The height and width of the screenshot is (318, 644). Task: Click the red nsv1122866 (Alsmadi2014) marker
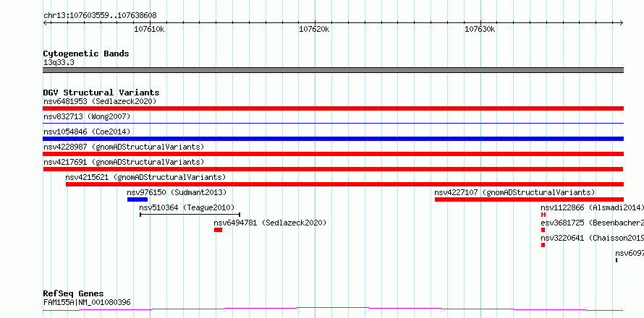click(x=543, y=215)
